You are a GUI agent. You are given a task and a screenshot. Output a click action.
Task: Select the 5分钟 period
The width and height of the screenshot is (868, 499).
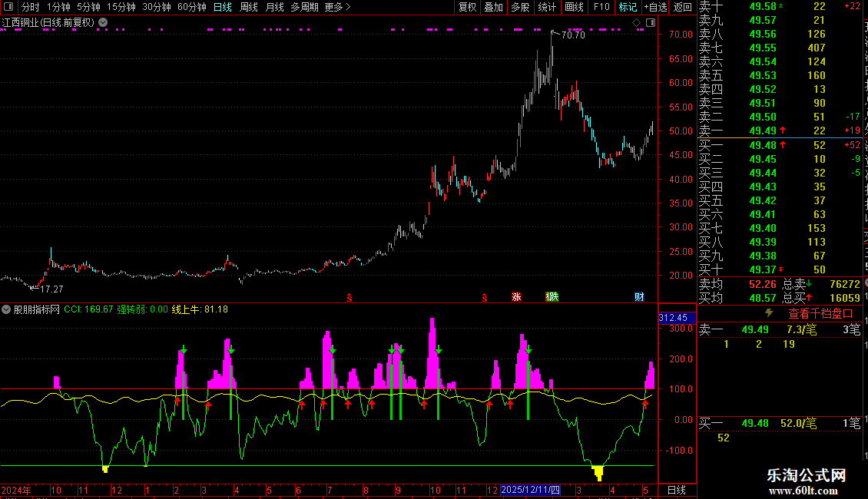(88, 7)
